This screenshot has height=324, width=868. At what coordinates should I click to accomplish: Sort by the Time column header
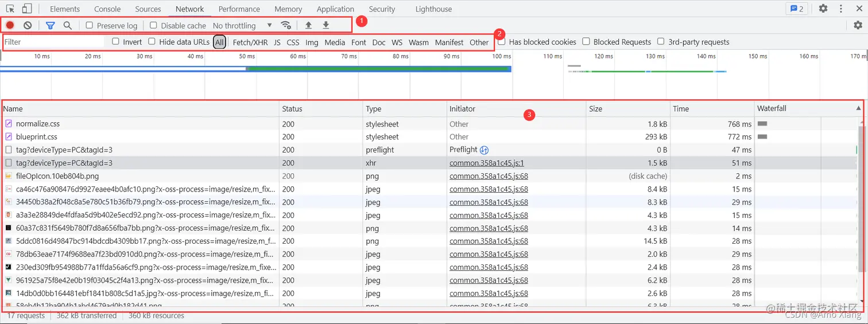(712, 108)
